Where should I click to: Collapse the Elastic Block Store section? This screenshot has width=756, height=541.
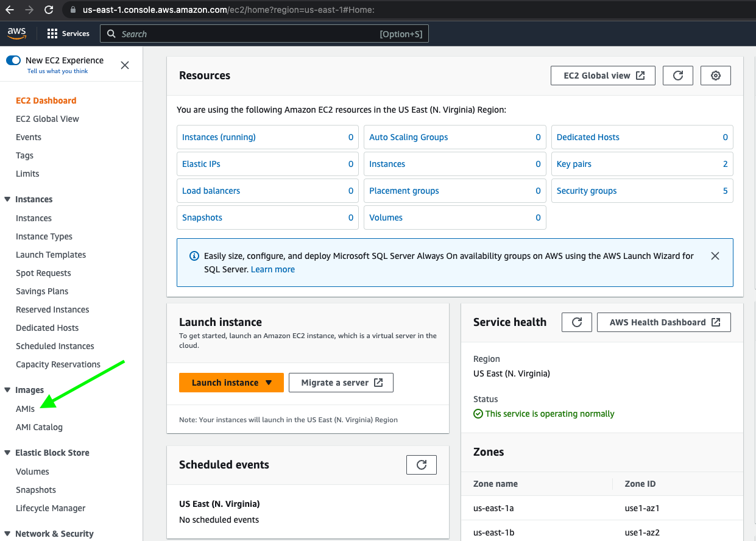[7, 453]
